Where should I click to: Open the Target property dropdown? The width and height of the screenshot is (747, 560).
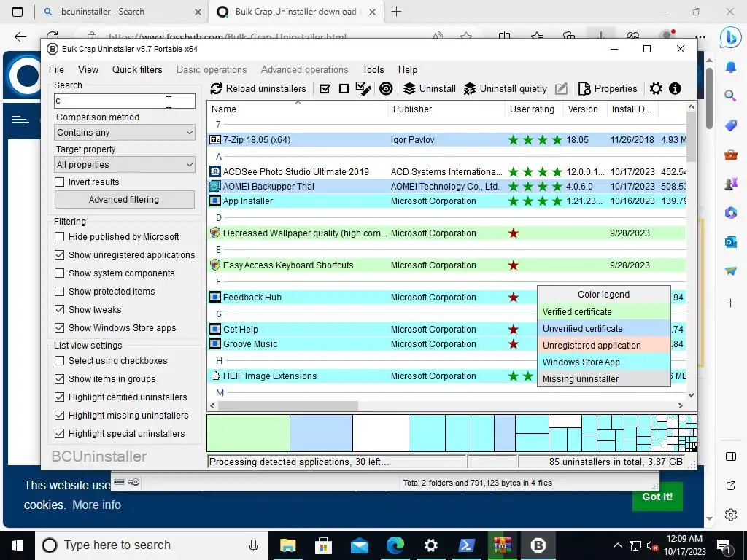pyautogui.click(x=125, y=164)
